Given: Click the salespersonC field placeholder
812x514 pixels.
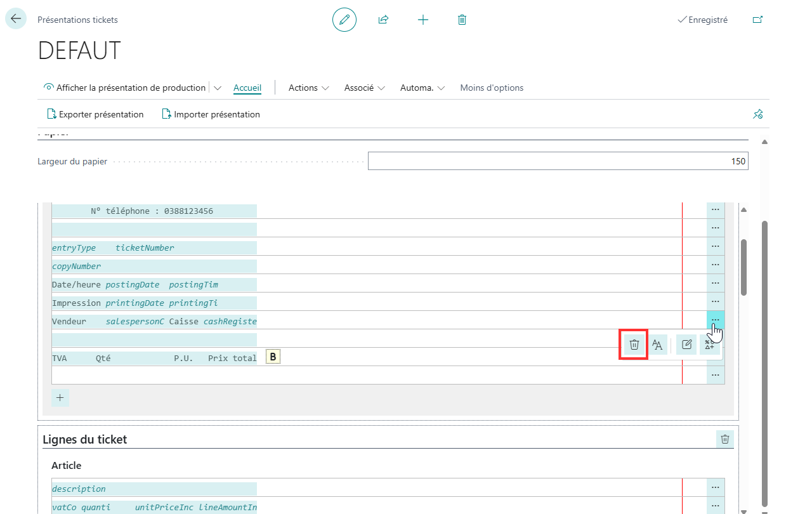Looking at the screenshot, I should pyautogui.click(x=135, y=321).
